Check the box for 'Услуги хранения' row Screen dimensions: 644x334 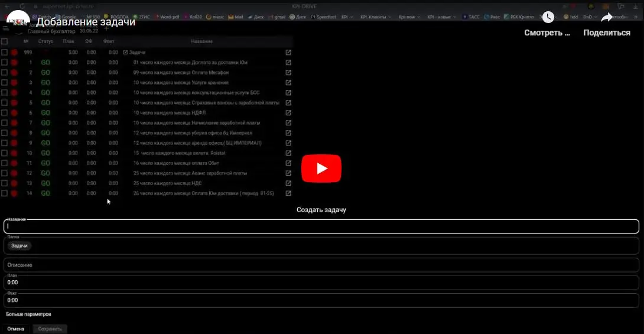[5, 83]
